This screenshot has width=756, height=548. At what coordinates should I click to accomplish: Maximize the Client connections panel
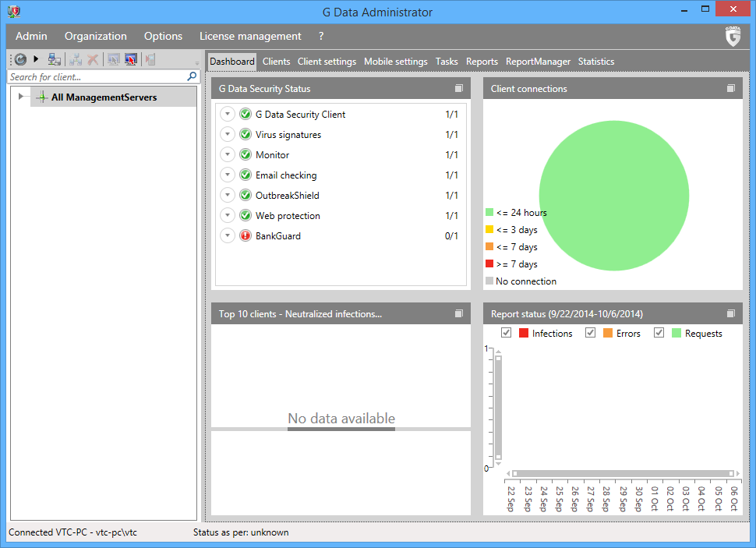(x=731, y=89)
